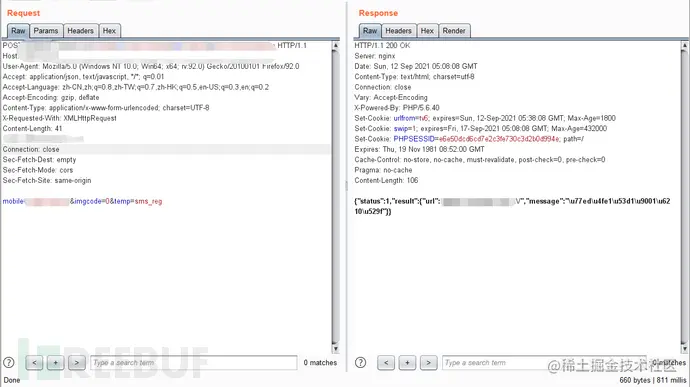690x387 pixels.
Task: Click the 'Sec-Fetch-Site: same-origin' line
Action: [x=47, y=181]
